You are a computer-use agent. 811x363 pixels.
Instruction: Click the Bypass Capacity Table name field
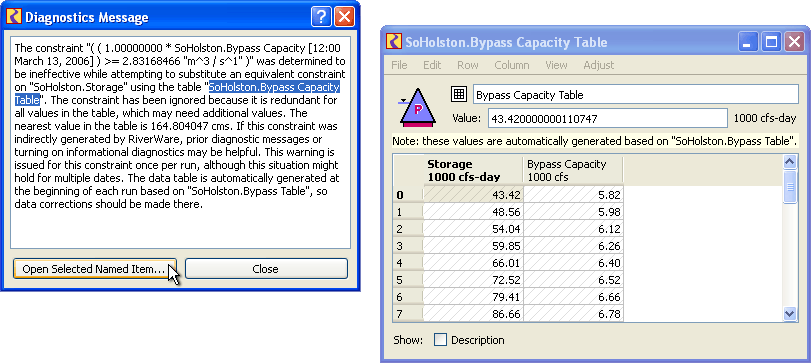636,95
